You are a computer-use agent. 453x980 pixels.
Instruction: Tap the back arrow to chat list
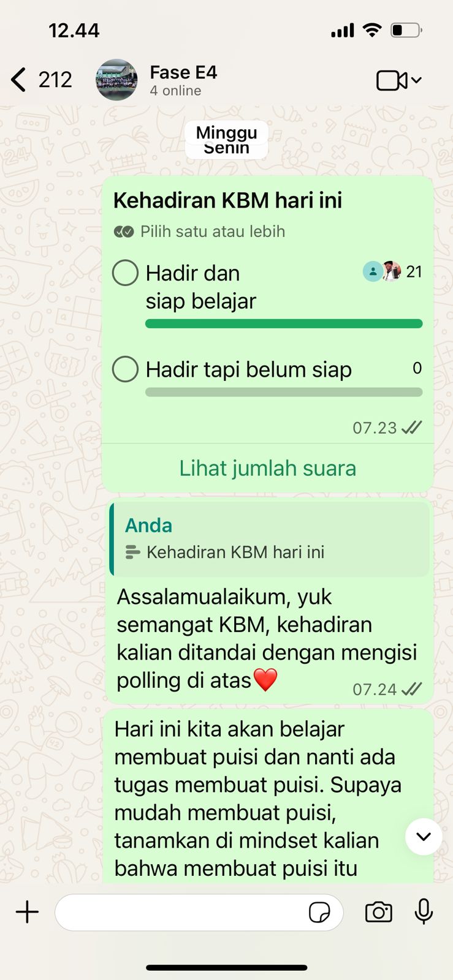[19, 80]
